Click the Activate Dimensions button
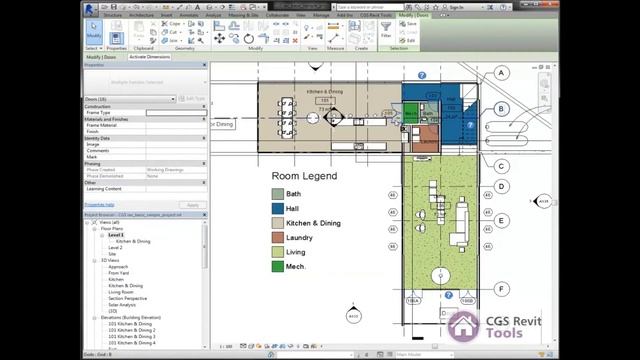Image resolution: width=640 pixels, height=360 pixels. 149,57
